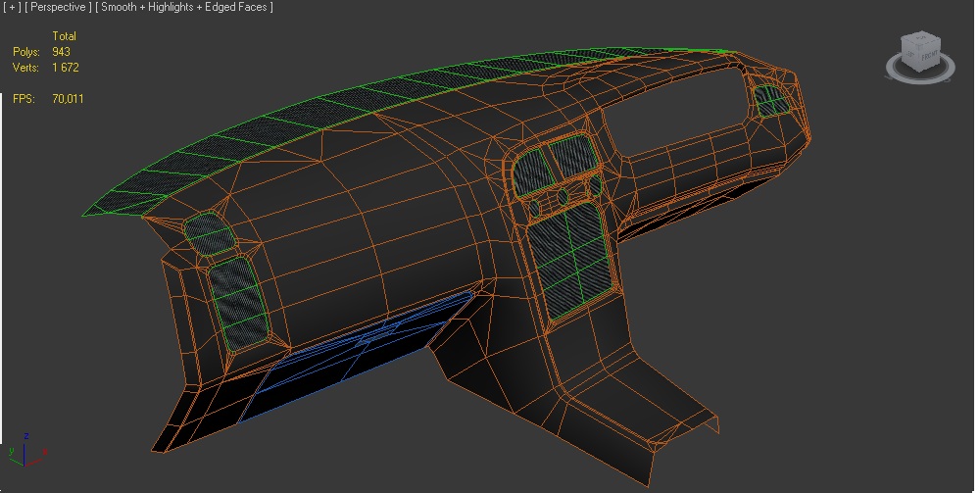Open the Perspective point-of-view viewport menu

click(x=59, y=8)
